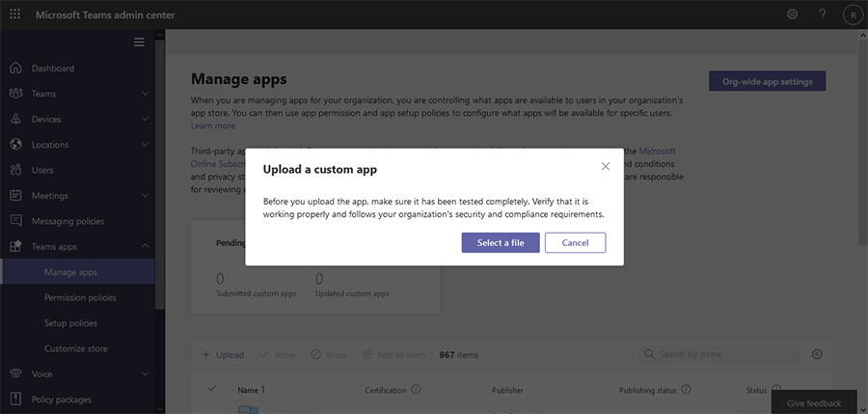Toggle select-all checkmark in table header
868x414 pixels.
(x=212, y=389)
